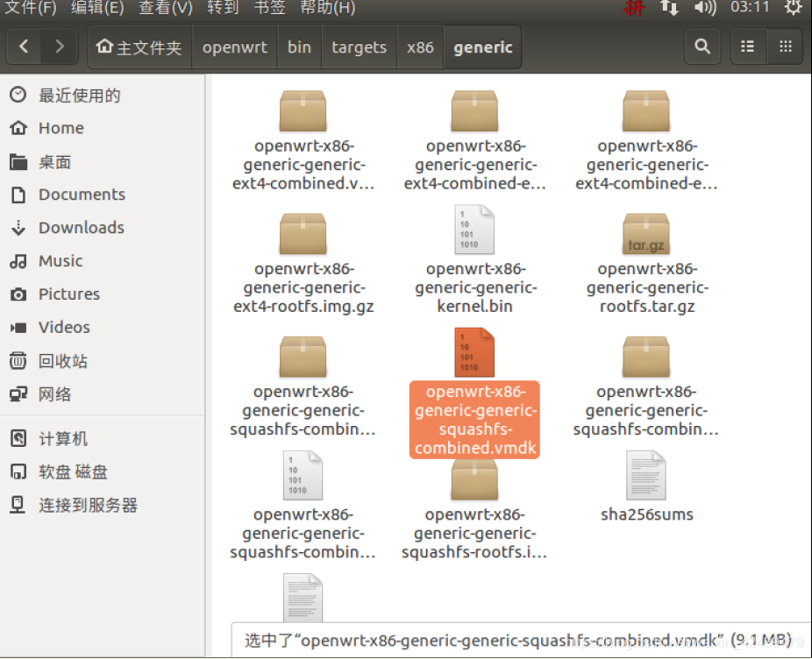Viewport: 812px width, 659px height.
Task: Open the search icon in the toolbar
Action: 702,46
